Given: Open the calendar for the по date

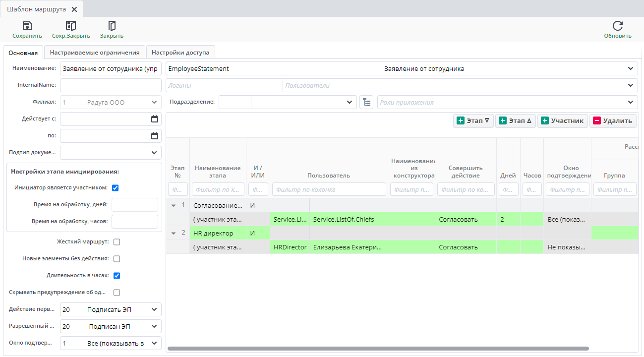Looking at the screenshot, I should click(155, 136).
